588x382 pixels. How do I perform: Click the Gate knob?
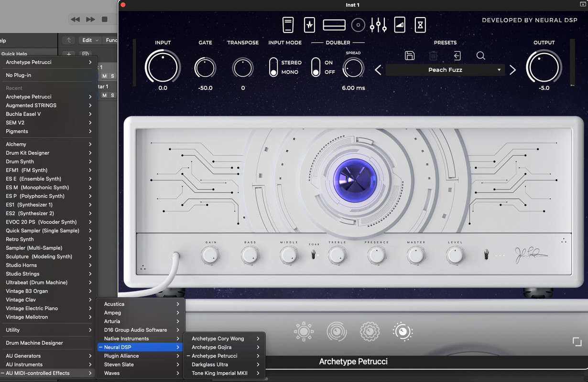tap(205, 68)
